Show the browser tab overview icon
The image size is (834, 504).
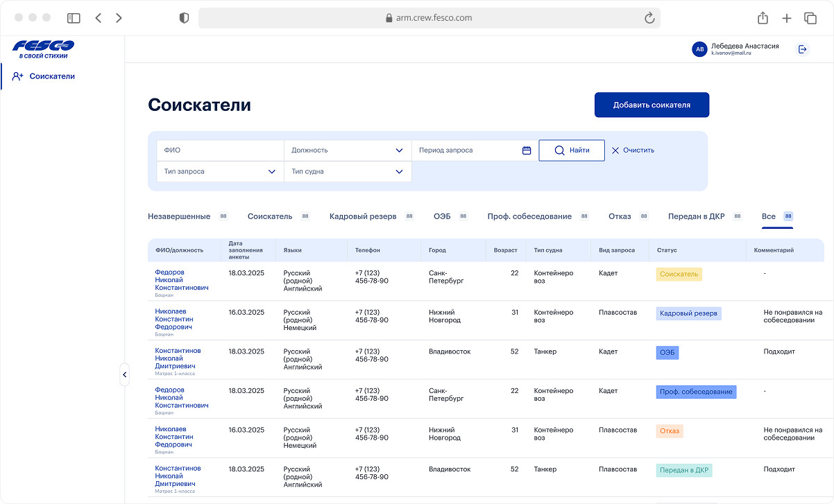point(810,18)
